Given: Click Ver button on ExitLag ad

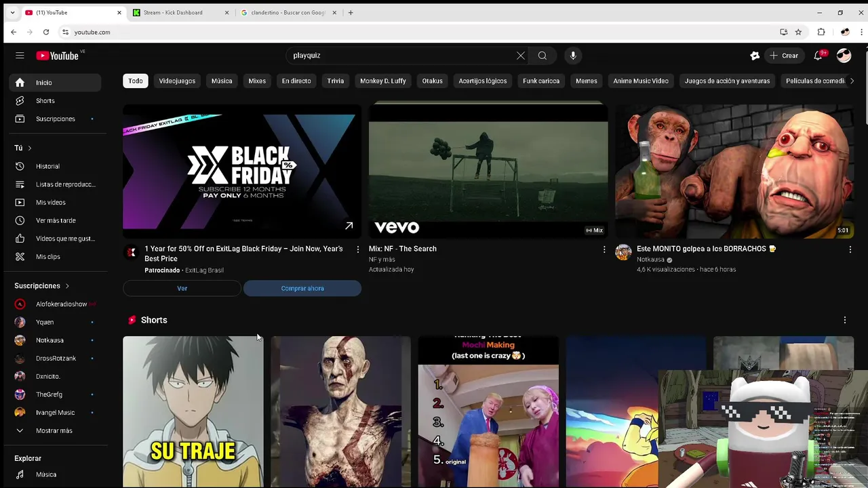Looking at the screenshot, I should coord(182,289).
